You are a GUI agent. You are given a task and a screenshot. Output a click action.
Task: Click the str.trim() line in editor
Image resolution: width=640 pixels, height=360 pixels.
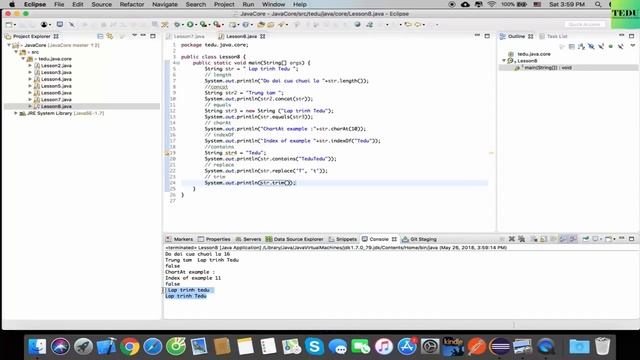pos(250,183)
